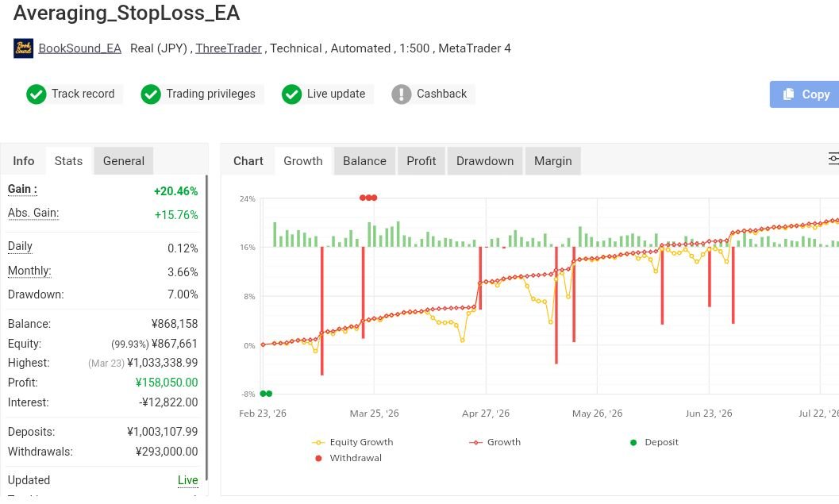
Task: Switch to the General tab
Action: 124,161
